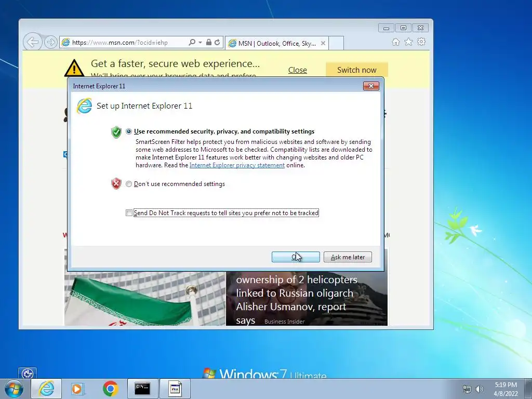Click the Internet Explorer logo in dialog
532x399 pixels.
click(85, 106)
